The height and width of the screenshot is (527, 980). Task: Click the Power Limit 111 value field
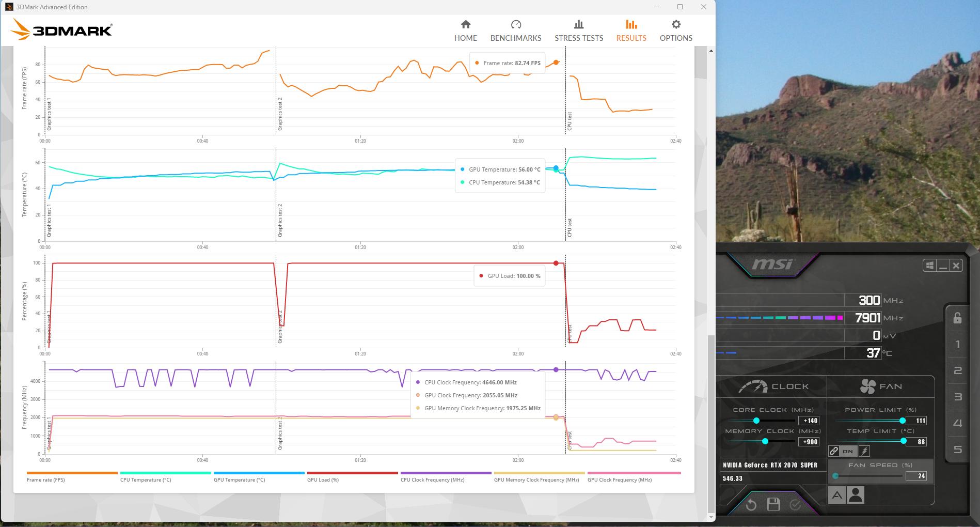916,421
